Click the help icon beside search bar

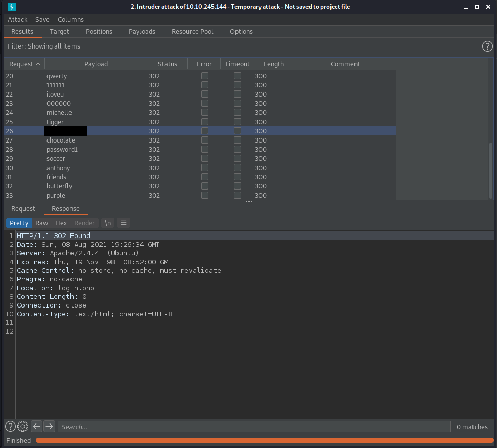(10, 427)
